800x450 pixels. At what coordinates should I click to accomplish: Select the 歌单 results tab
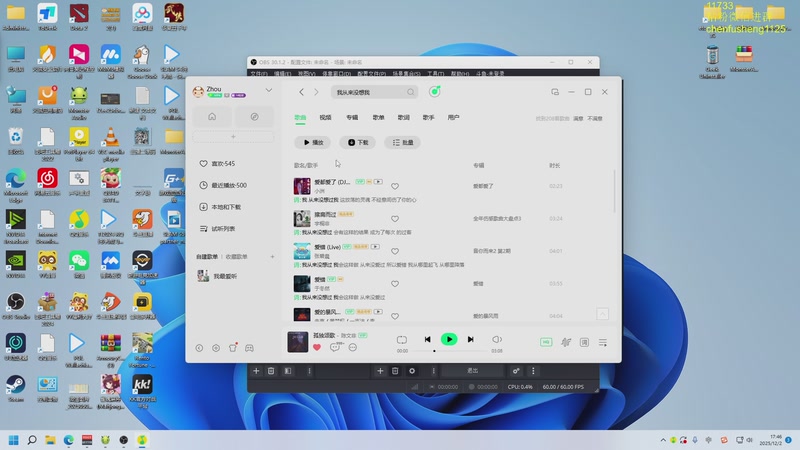pos(378,117)
